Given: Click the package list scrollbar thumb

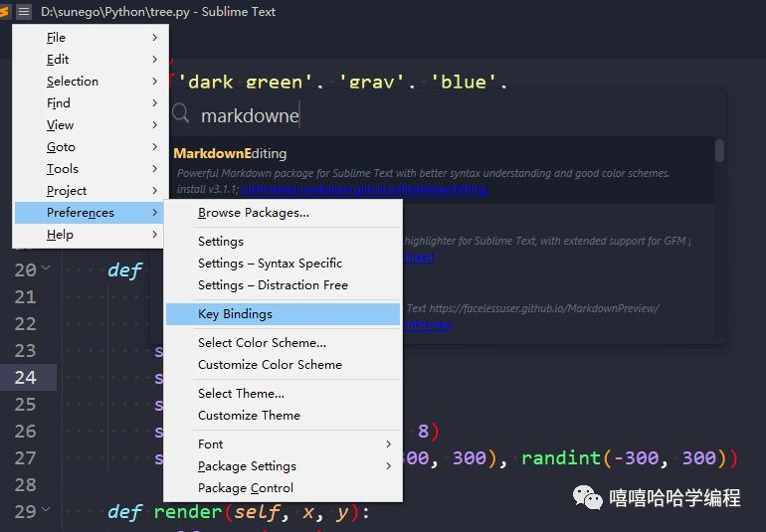Looking at the screenshot, I should tap(719, 150).
